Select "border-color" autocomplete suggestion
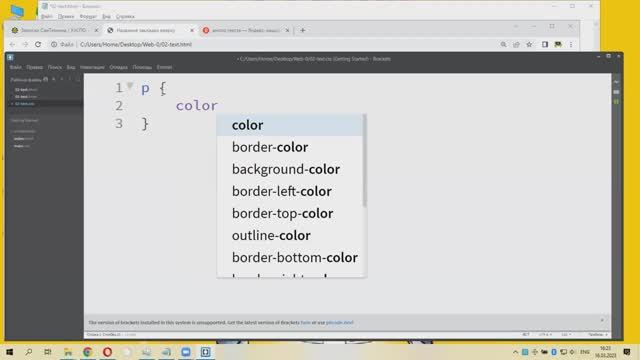Image resolution: width=640 pixels, height=360 pixels. [289, 147]
